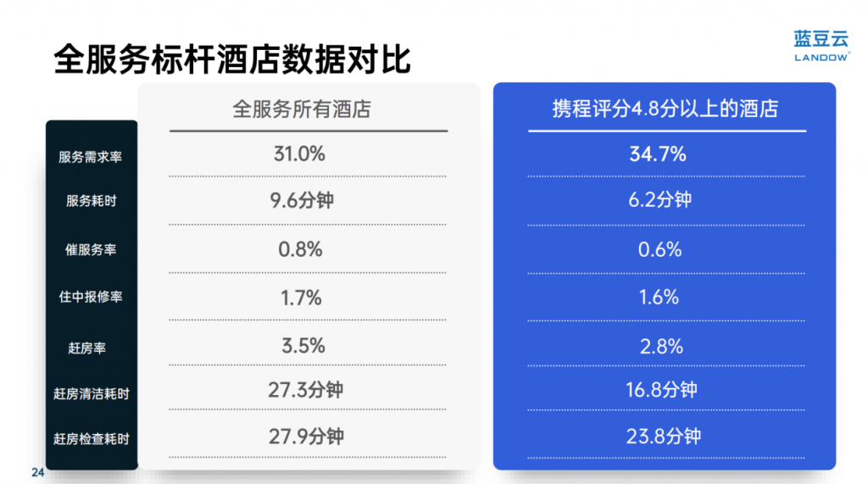Click the page number 24
Viewport: 868px width, 484px height.
[37, 472]
